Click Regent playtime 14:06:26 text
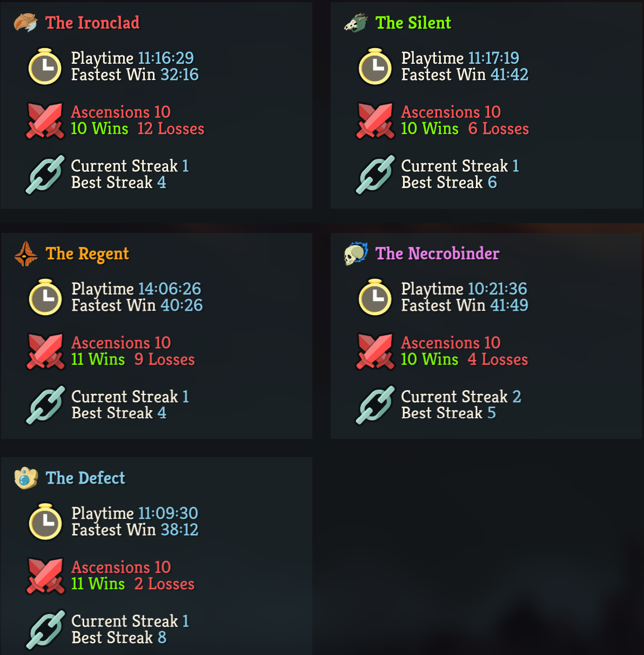644x655 pixels. [136, 289]
